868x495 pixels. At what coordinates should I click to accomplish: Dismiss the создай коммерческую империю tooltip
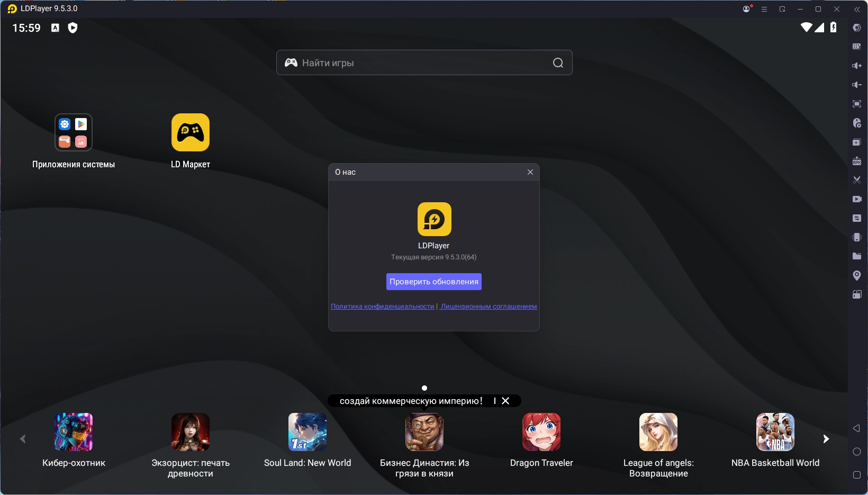coord(505,401)
